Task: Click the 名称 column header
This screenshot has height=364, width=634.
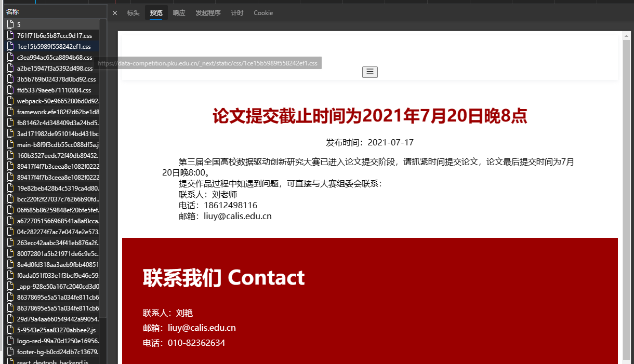Action: pyautogui.click(x=12, y=11)
